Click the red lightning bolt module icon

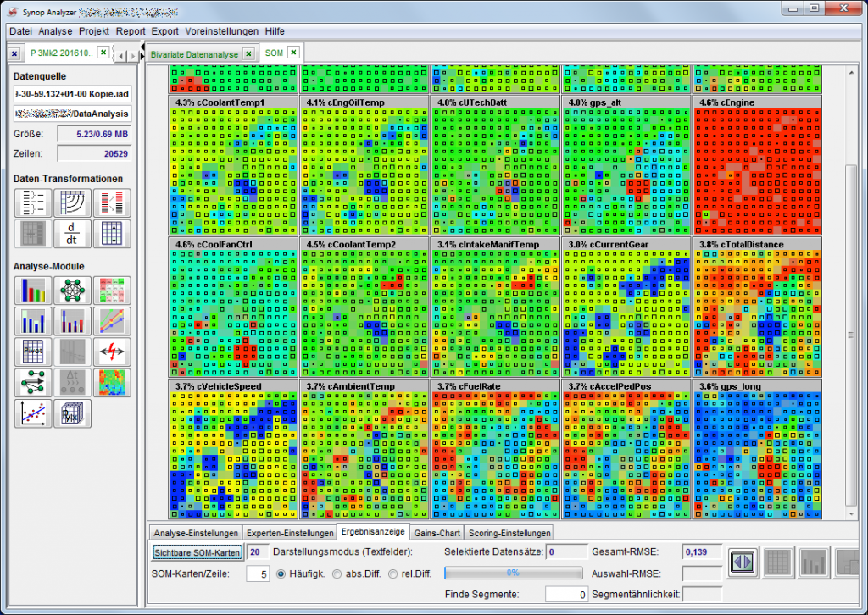114,351
